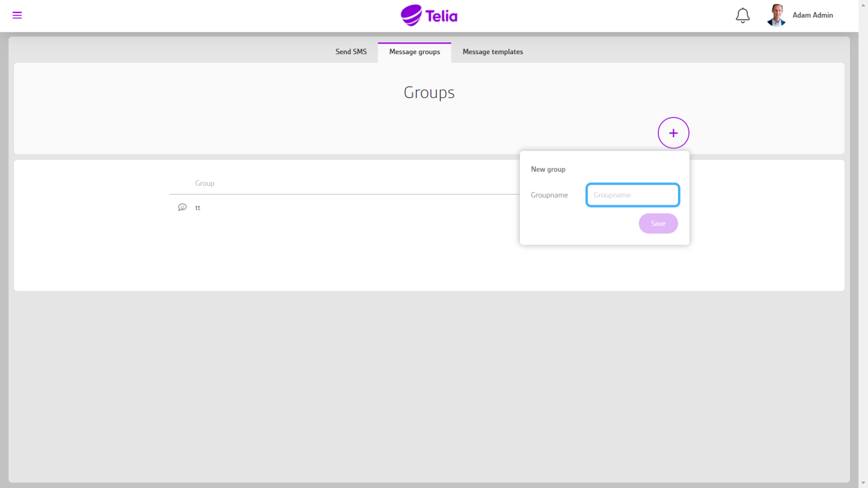Open the hamburger navigation menu
868x488 pixels.
[x=17, y=15]
